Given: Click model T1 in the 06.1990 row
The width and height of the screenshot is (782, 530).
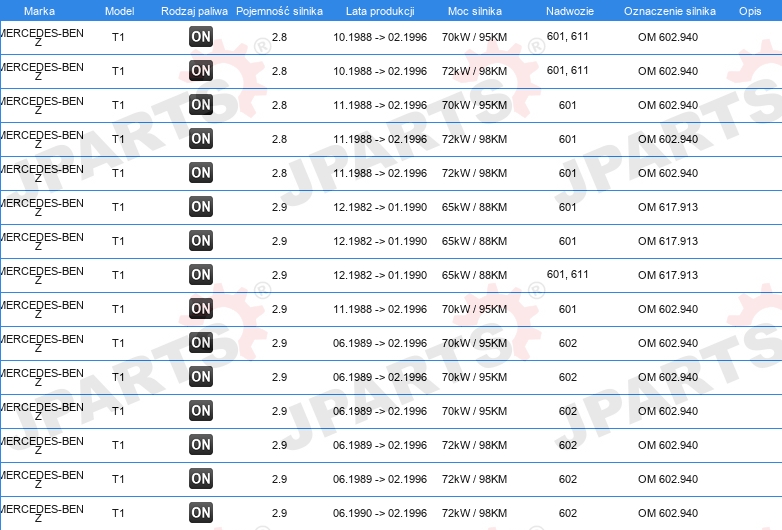Looking at the screenshot, I should tap(118, 513).
